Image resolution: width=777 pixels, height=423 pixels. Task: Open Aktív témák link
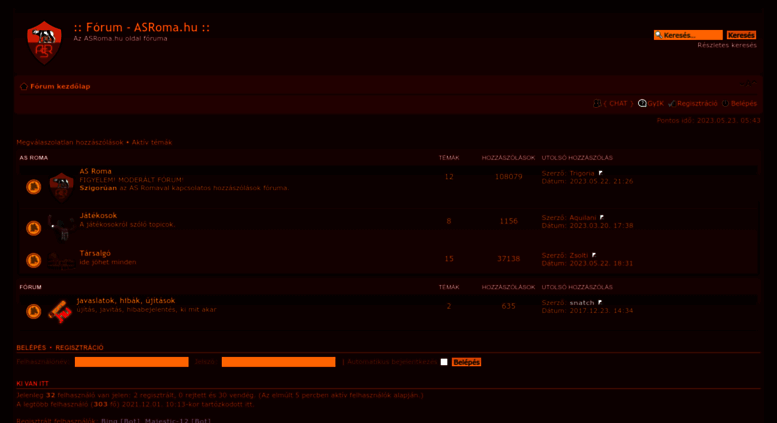(x=152, y=142)
